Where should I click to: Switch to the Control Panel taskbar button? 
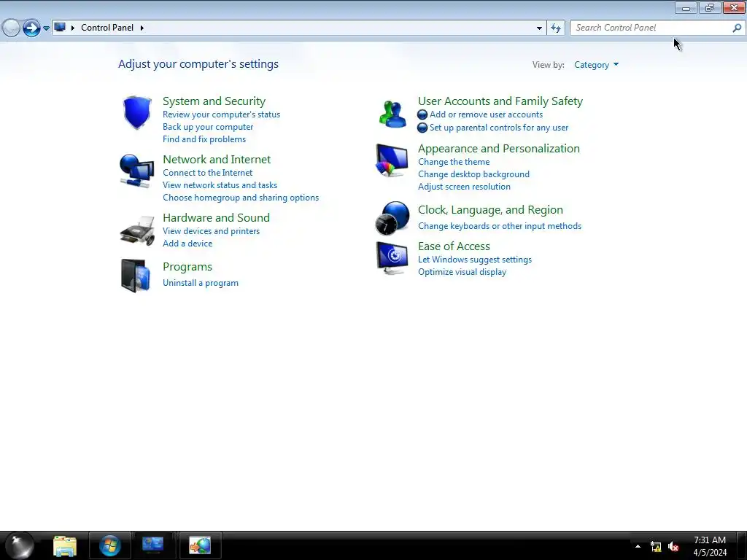point(153,545)
